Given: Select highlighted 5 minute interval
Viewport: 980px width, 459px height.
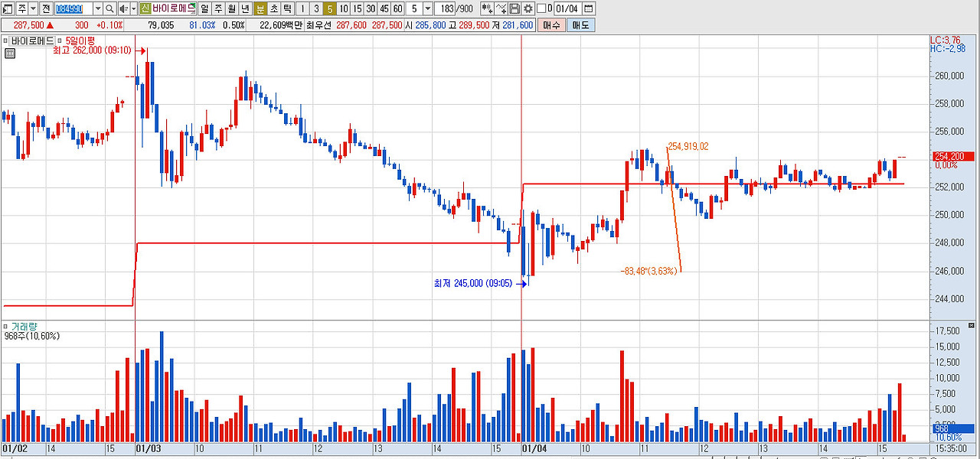Looking at the screenshot, I should coord(330,8).
